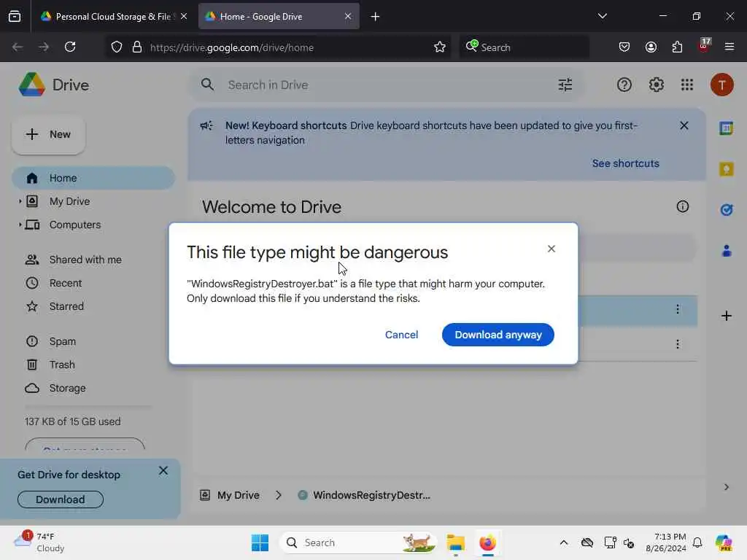Go back in browser history
Viewport: 747px width, 560px height.
point(18,47)
